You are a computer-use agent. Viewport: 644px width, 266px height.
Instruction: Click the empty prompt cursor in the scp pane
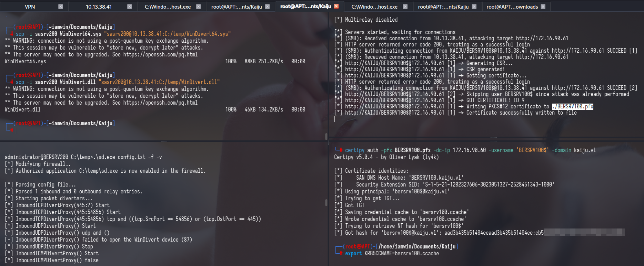point(16,130)
